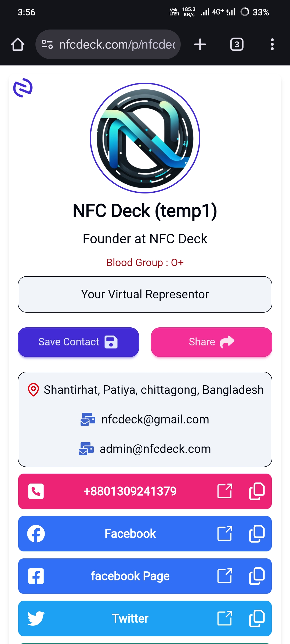Image resolution: width=290 pixels, height=644 pixels.
Task: Copy the Facebook profile link
Action: pos(257,533)
